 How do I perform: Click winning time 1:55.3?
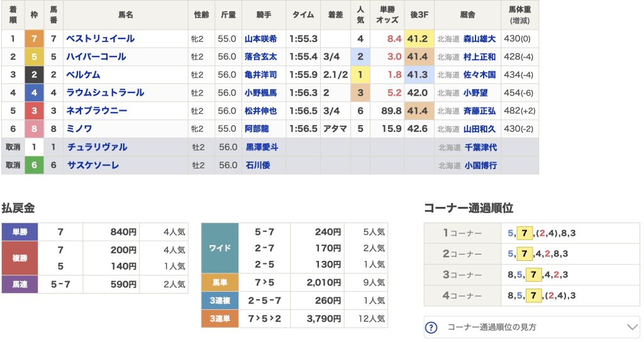(303, 38)
